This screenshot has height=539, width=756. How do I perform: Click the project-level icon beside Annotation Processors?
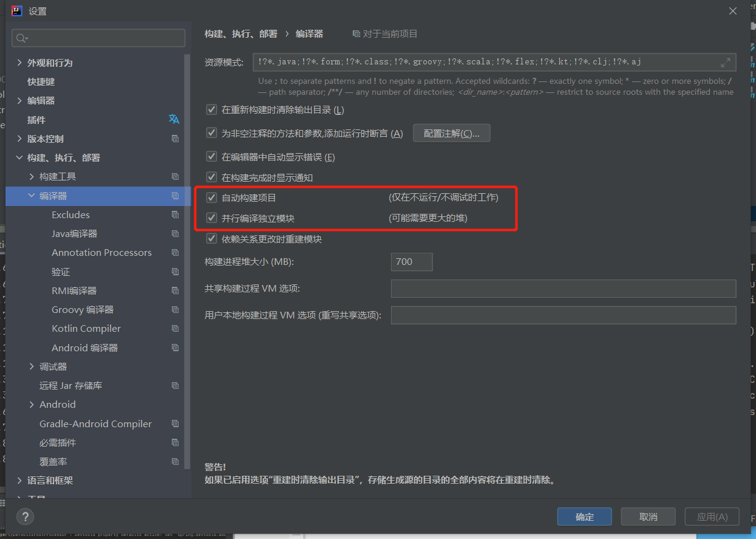click(x=175, y=252)
